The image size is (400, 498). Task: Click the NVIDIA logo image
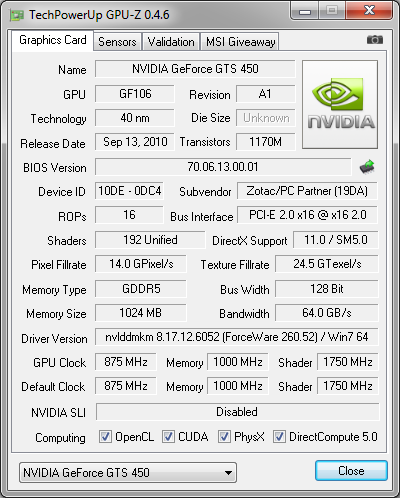tap(340, 104)
